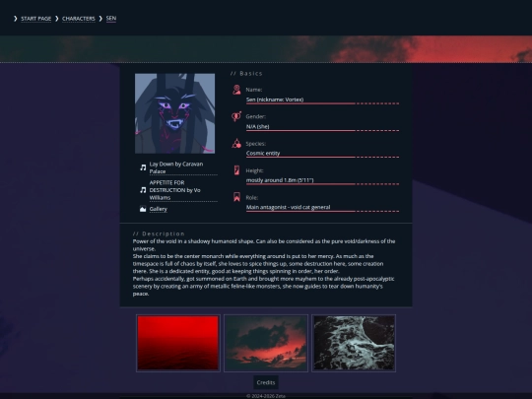
Task: Open the red sunset clouds thumbnail
Action: coord(266,343)
